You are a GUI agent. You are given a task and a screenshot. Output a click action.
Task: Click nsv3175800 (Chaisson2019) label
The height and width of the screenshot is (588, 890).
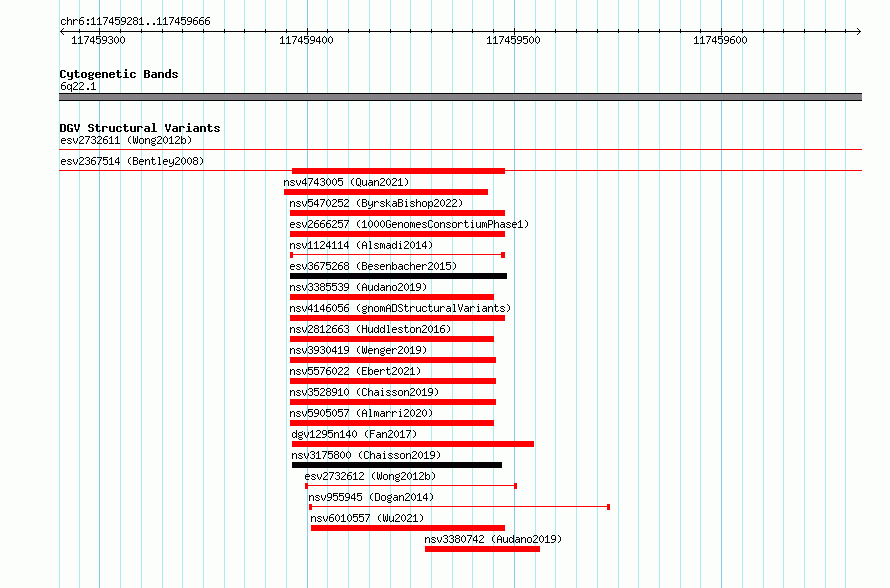[366, 455]
